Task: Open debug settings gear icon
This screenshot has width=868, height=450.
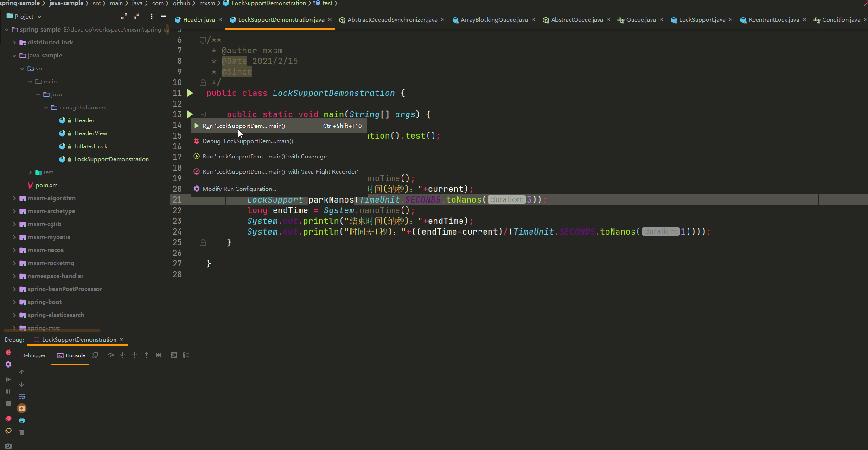Action: [x=8, y=364]
